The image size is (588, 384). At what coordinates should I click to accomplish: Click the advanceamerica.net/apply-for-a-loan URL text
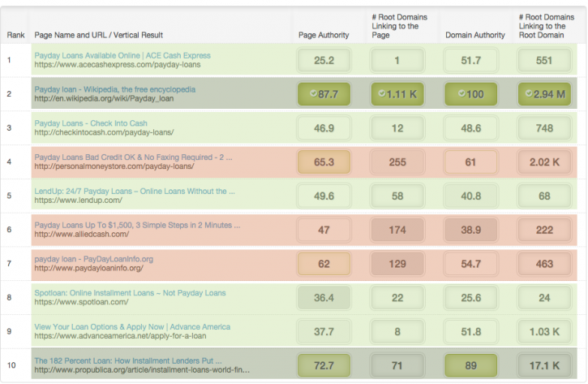tap(120, 336)
